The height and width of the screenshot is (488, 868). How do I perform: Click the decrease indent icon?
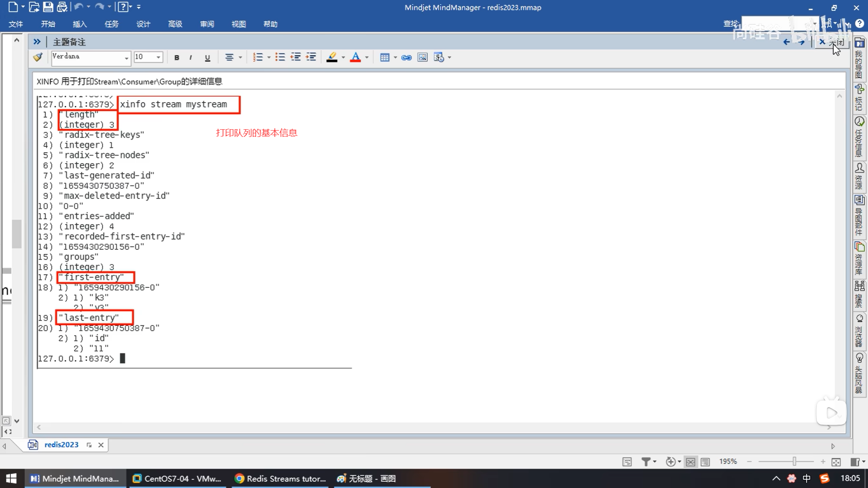click(296, 57)
